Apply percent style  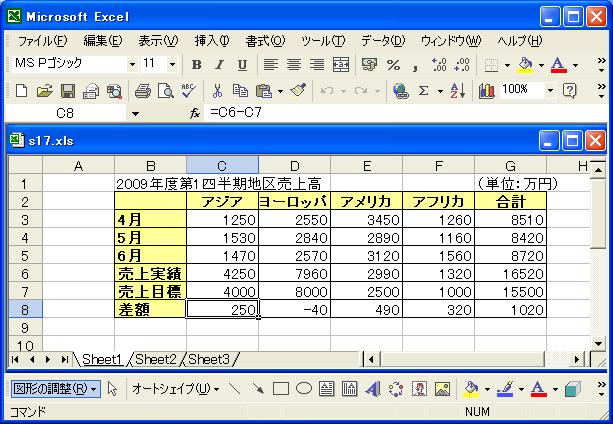[393, 65]
